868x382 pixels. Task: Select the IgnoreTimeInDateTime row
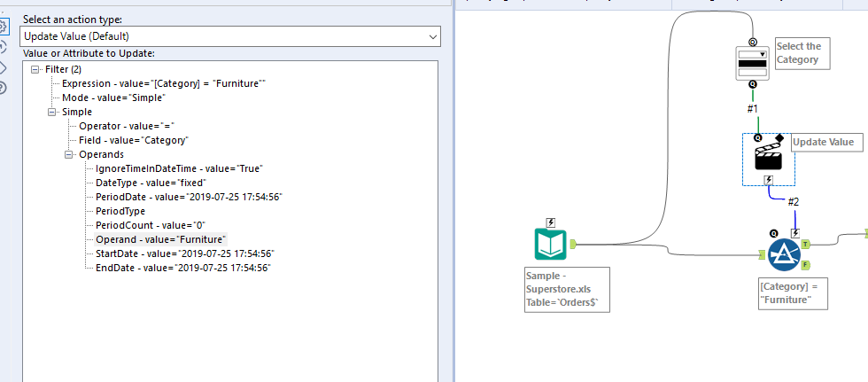179,168
